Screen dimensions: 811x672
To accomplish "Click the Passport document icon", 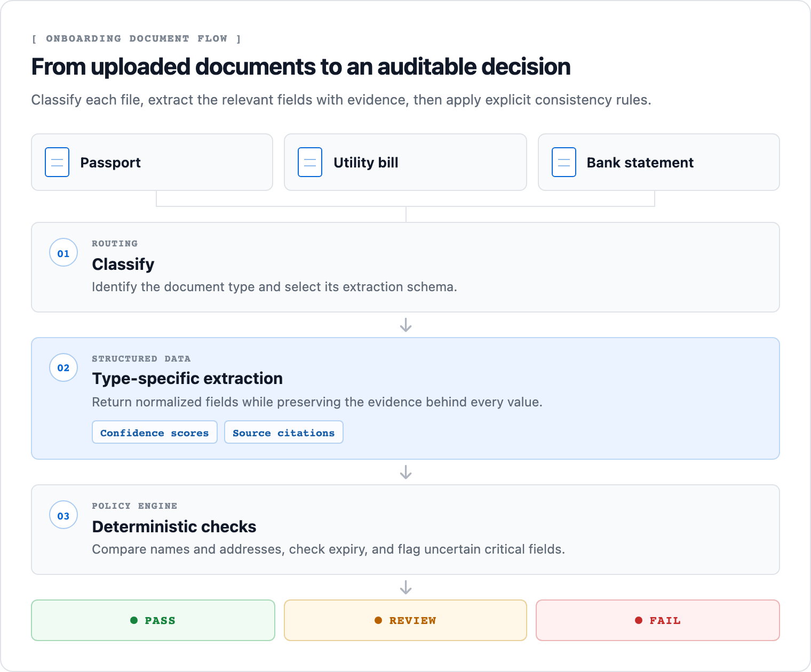I will click(x=57, y=162).
